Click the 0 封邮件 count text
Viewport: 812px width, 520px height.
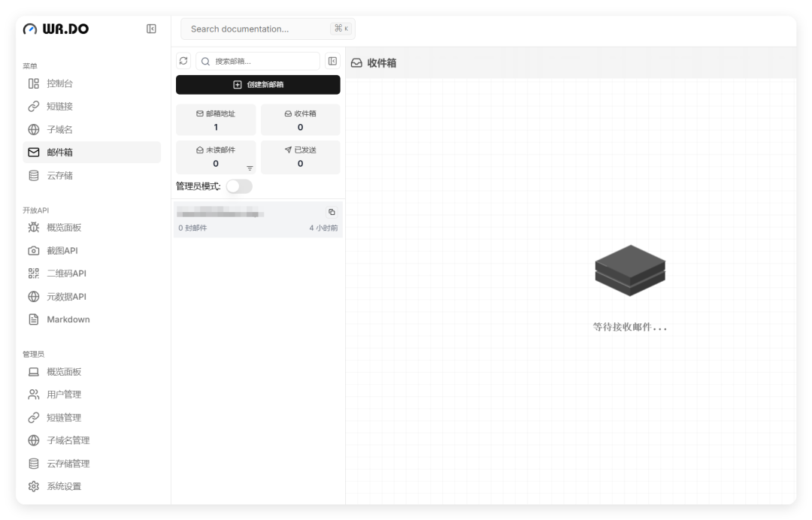click(192, 228)
